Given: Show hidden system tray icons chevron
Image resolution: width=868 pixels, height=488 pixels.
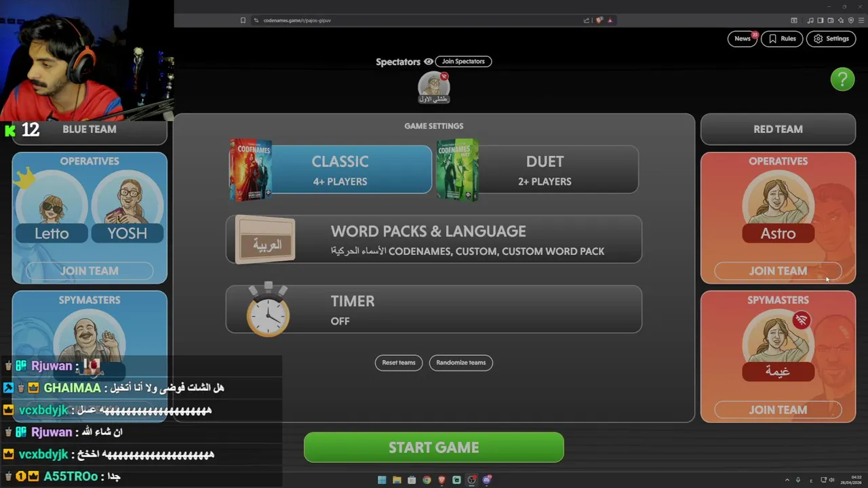Looking at the screenshot, I should tap(787, 481).
